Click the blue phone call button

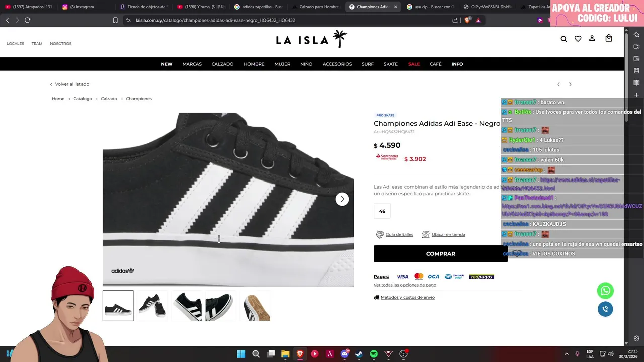click(605, 309)
